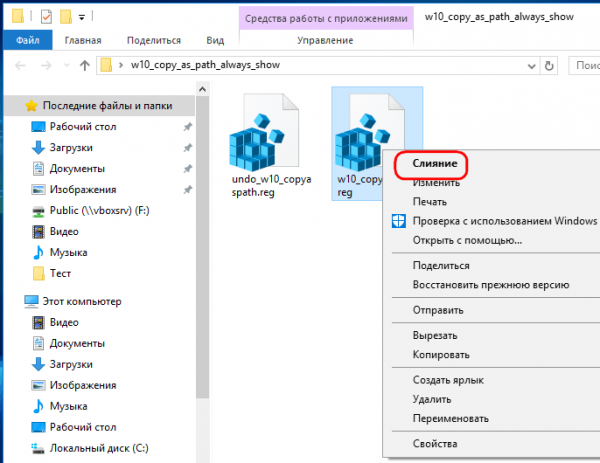
Task: Click the w10_copy_as_path_always_show breadcrumb
Action: coord(205,65)
